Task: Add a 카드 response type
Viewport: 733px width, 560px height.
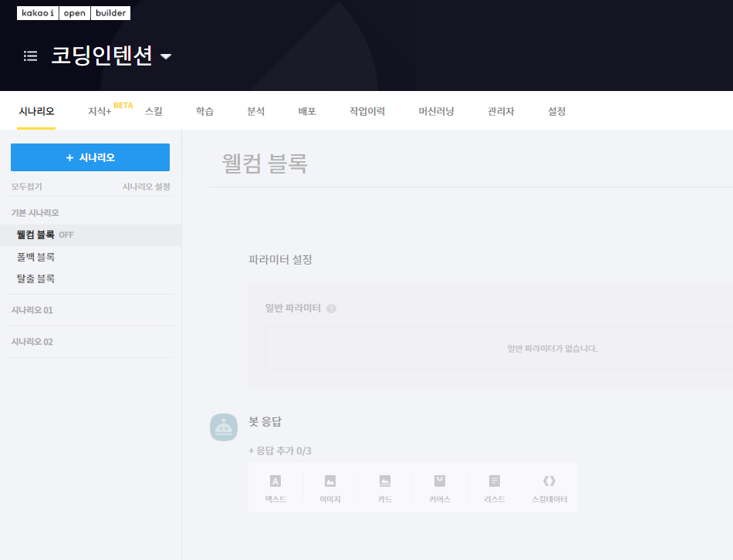Action: click(x=385, y=488)
